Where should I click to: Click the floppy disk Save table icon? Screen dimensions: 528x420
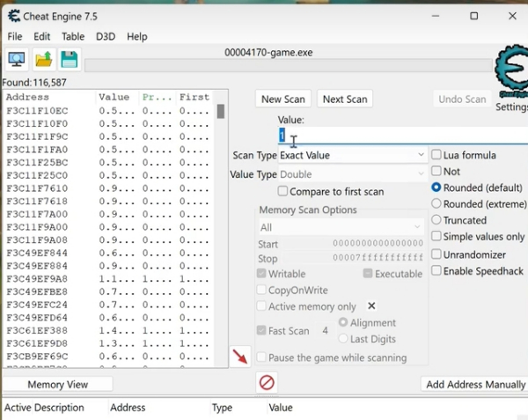pos(70,60)
